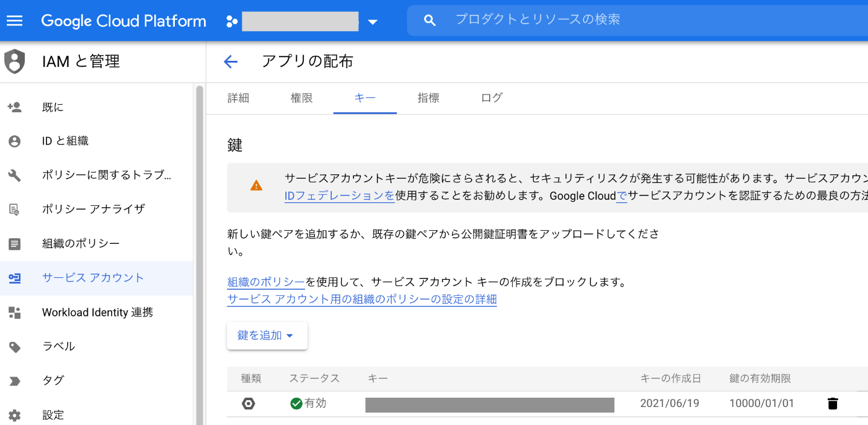
Task: Open ラベル in the sidebar
Action: [x=97, y=347]
